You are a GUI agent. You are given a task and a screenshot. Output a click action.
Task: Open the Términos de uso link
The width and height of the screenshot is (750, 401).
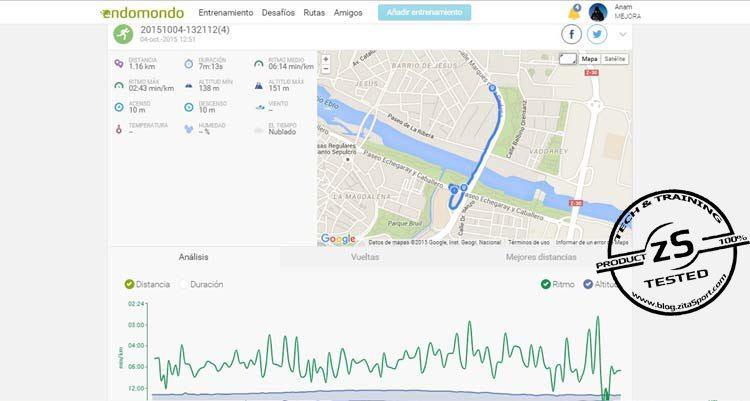(x=528, y=242)
